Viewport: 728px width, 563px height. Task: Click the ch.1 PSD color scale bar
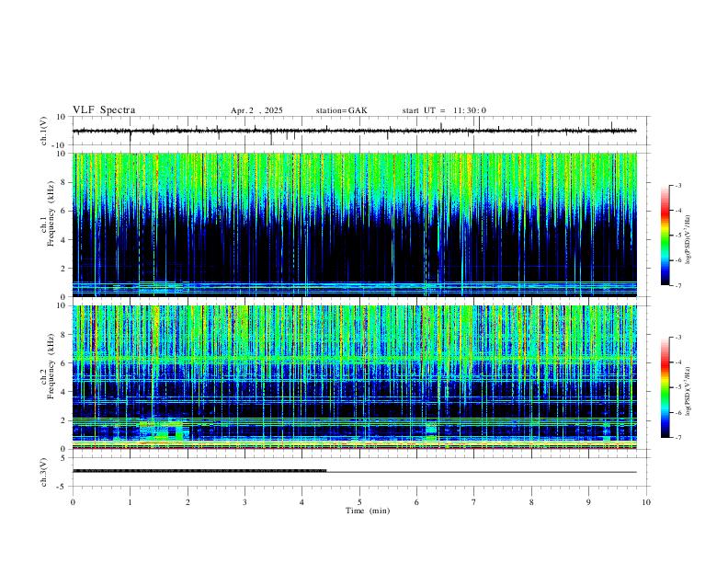[x=665, y=236]
